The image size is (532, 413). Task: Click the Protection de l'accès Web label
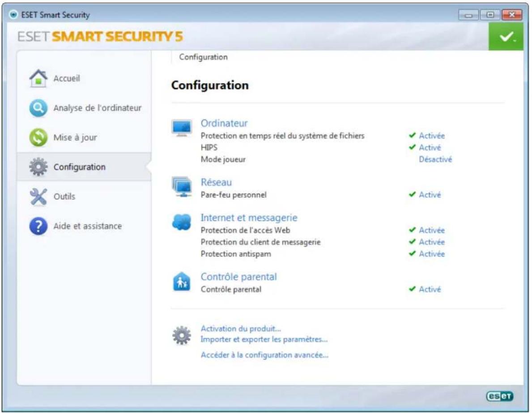(245, 230)
